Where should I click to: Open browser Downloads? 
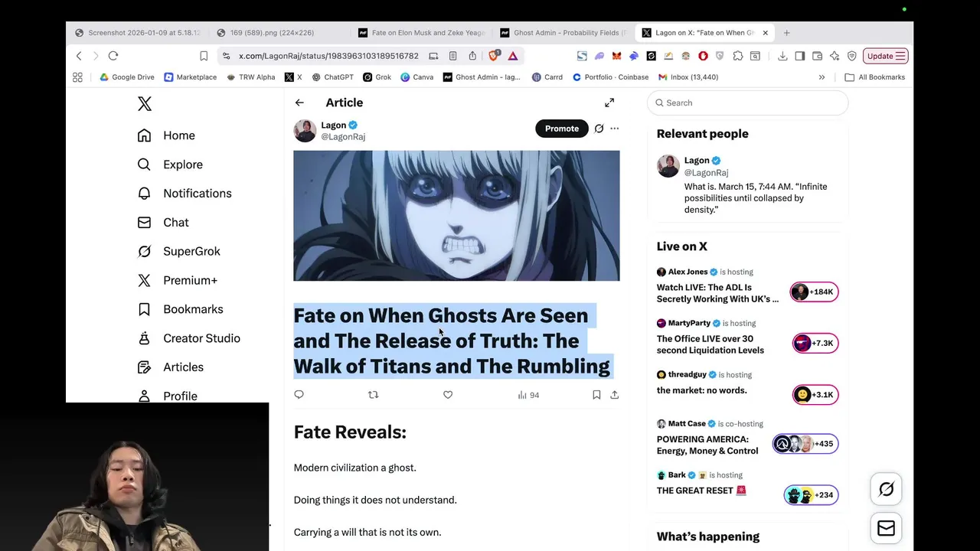point(782,56)
